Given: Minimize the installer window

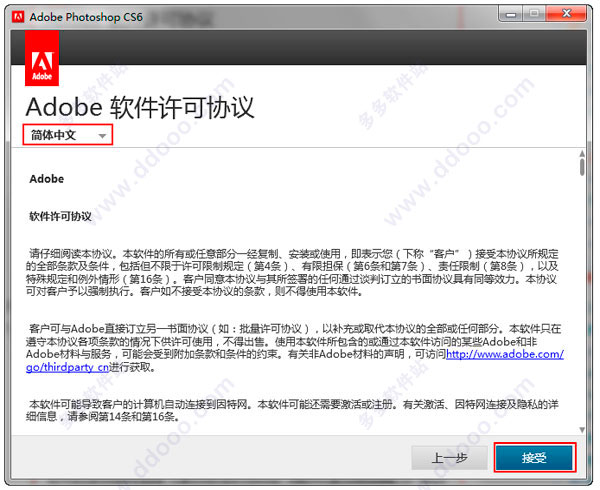Looking at the screenshot, I should point(511,14).
